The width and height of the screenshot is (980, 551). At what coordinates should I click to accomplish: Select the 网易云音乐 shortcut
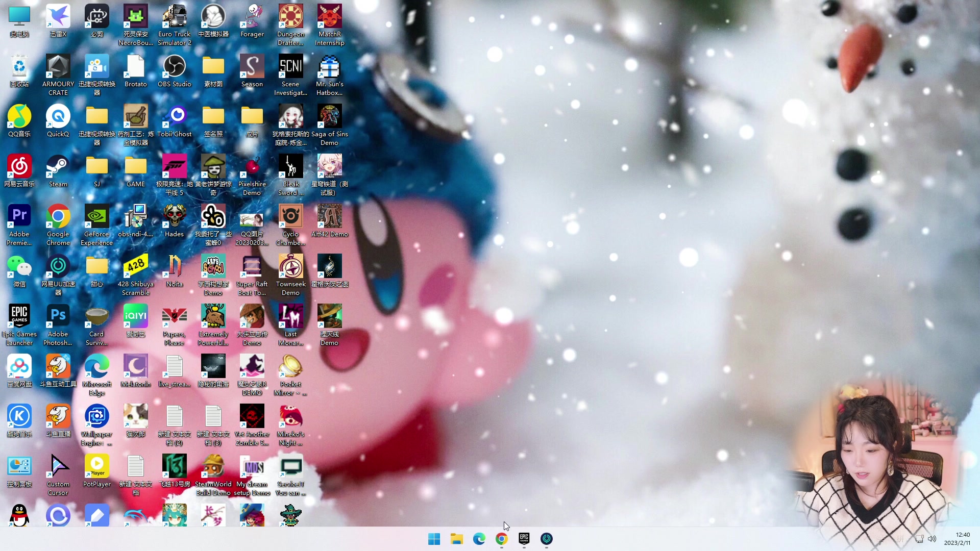[19, 171]
